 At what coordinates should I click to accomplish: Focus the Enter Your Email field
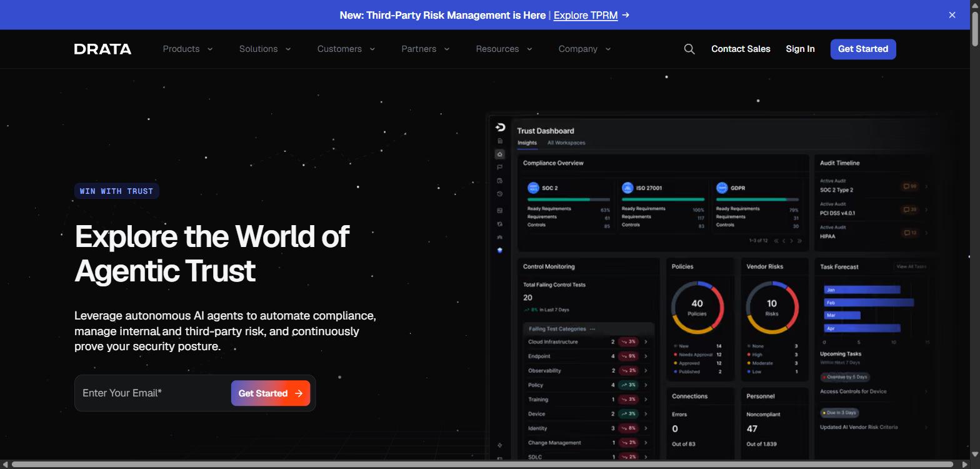(152, 393)
